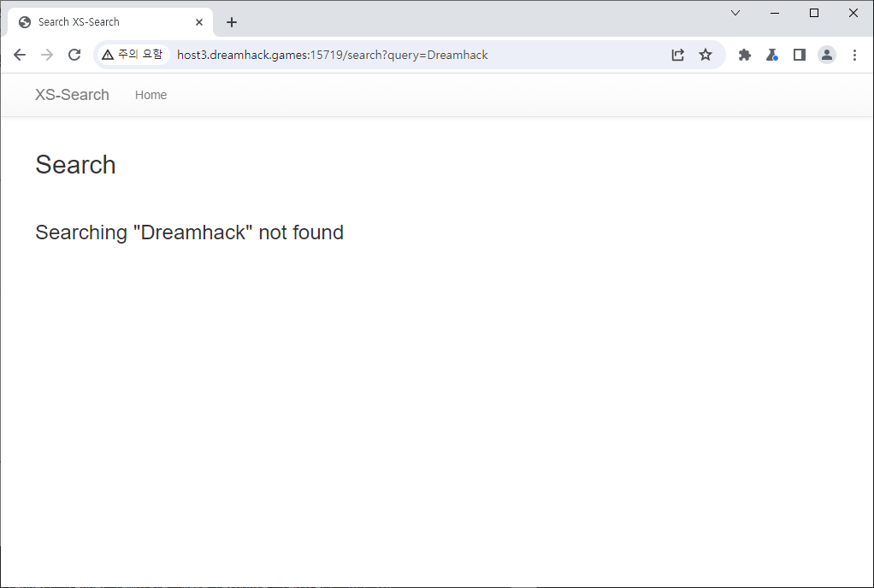Bookmark this page with the star icon
The width and height of the screenshot is (874, 588).
click(706, 55)
